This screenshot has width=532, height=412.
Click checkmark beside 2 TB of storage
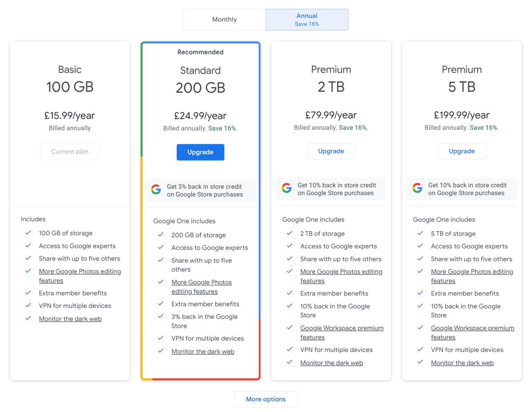(290, 233)
